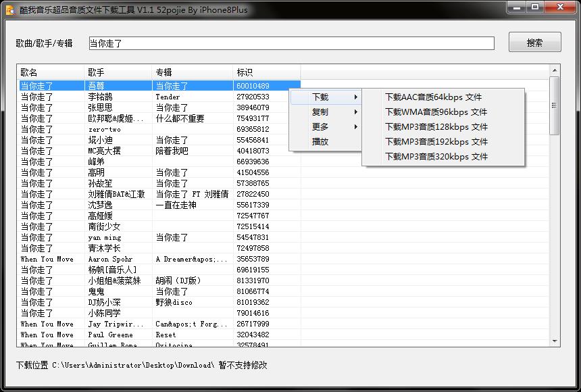Viewport: 581px width, 392px height.
Task: Select 下载AAC音质64kbps 文件
Action: coord(443,97)
